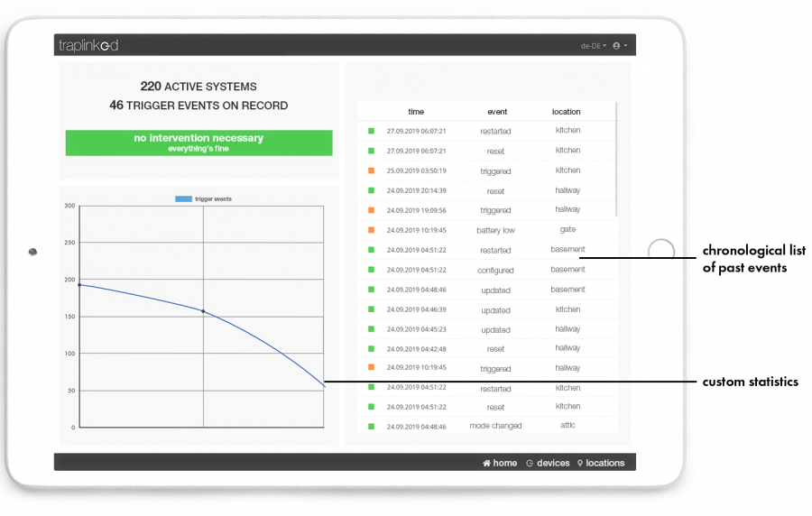Select green status of 24.09.2019 20:14:39 row

point(372,190)
